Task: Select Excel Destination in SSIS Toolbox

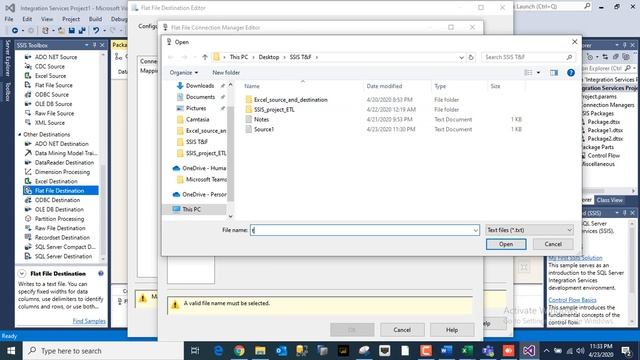Action: 56,181
